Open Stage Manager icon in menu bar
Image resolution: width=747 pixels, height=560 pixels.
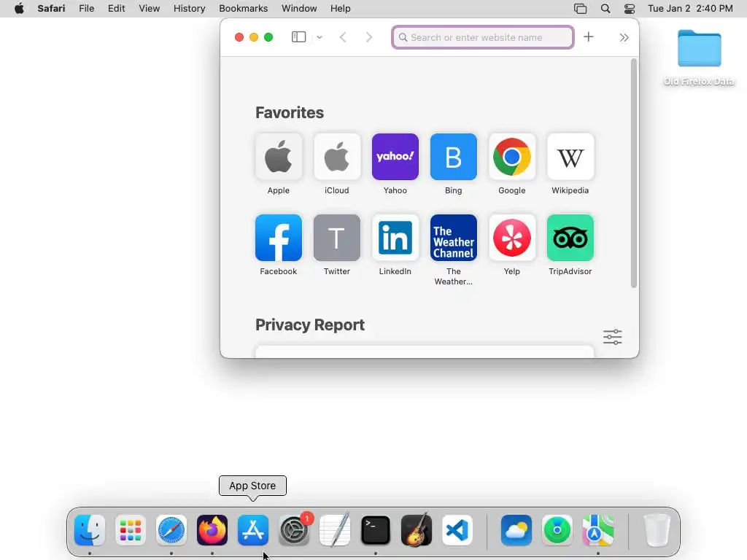(x=580, y=9)
